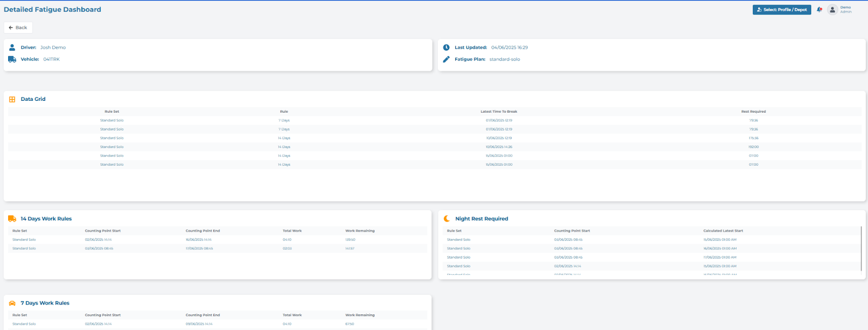The image size is (868, 330).
Task: Click the 139:50 work remaining cell
Action: [350, 240]
